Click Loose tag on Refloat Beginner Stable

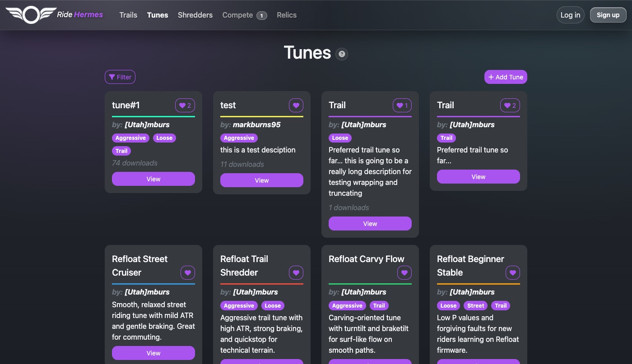click(448, 306)
